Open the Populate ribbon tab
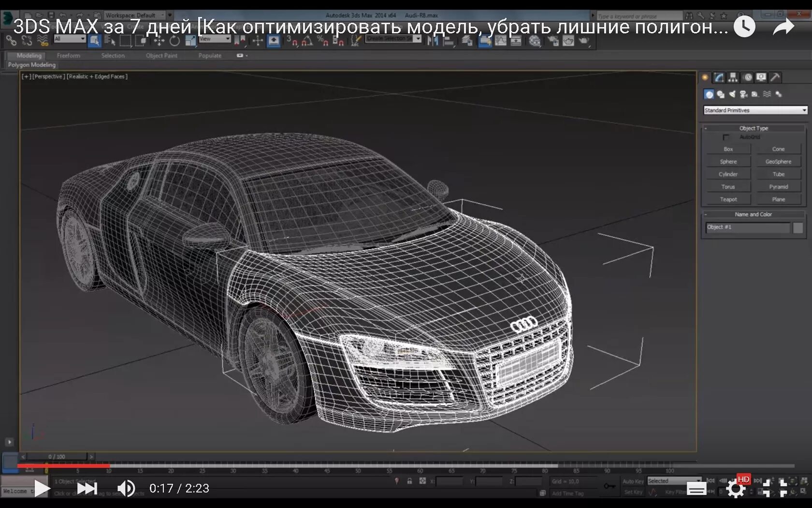This screenshot has width=812, height=508. (x=210, y=56)
